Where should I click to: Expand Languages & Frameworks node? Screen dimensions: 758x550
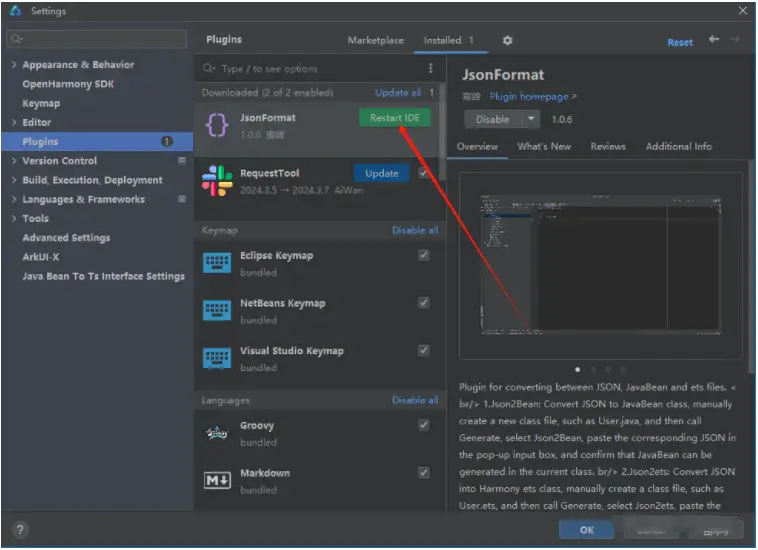coord(14,199)
